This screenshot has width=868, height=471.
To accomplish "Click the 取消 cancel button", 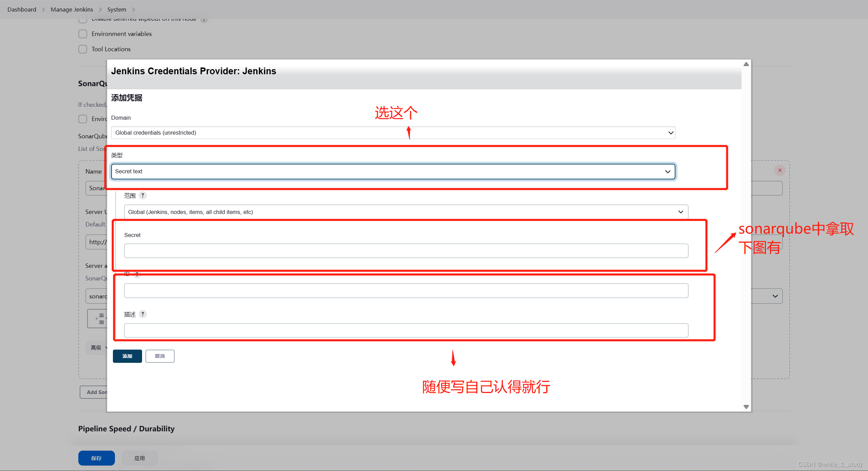I will [x=160, y=356].
